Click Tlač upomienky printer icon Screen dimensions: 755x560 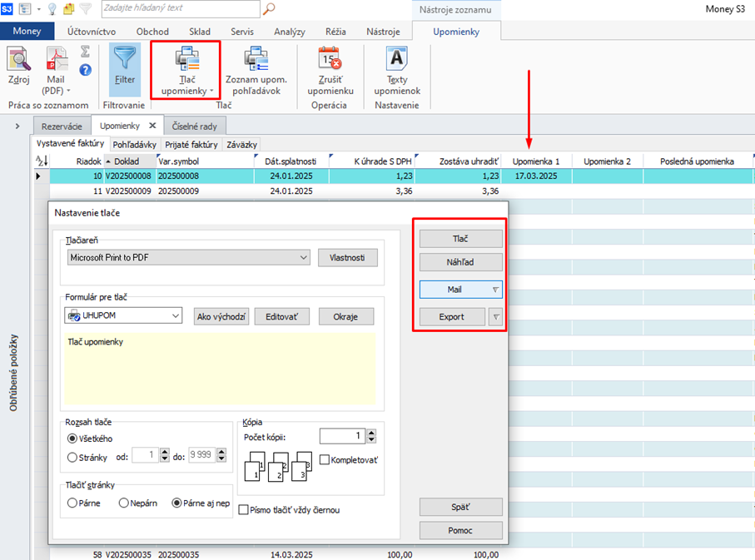click(186, 60)
